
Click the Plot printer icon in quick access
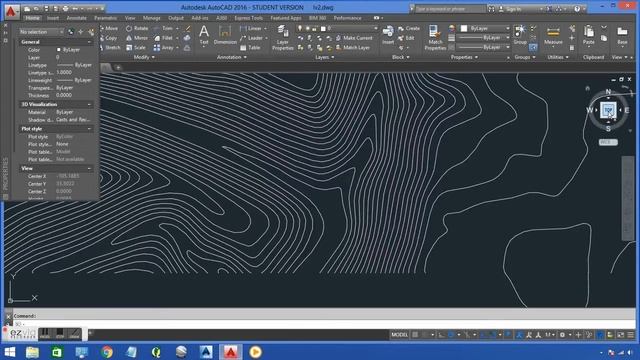point(65,9)
